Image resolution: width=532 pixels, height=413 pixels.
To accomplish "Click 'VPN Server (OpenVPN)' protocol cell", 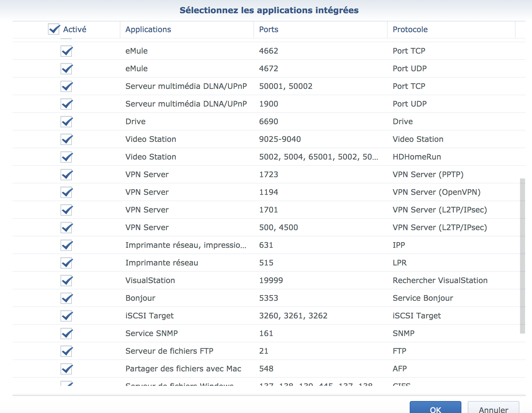I will point(437,192).
